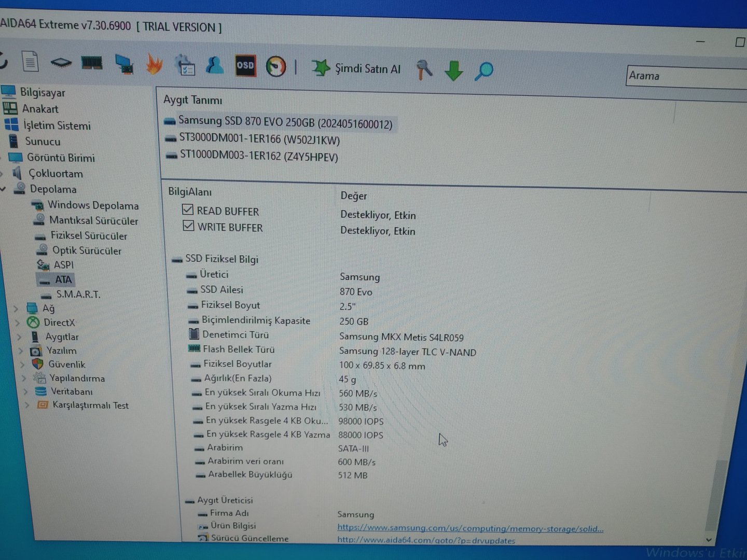Click the value "SATA-III"
The height and width of the screenshot is (560, 747).
coord(354,449)
